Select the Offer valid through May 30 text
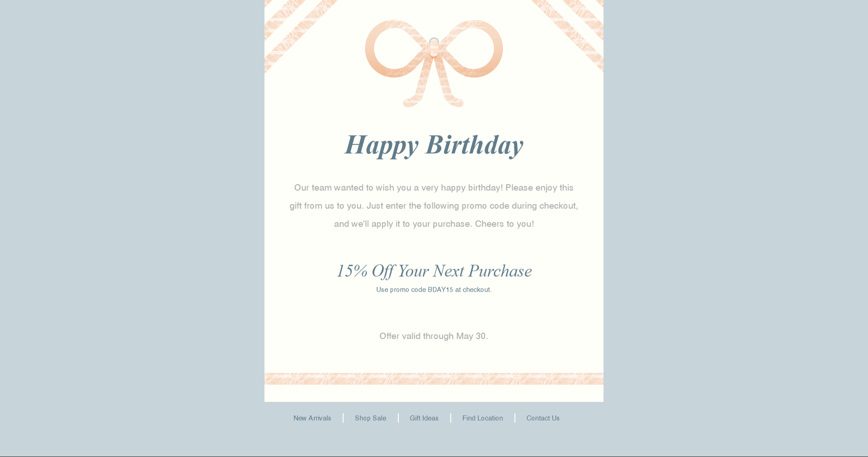Screen dimensions: 868x457 click(x=434, y=336)
